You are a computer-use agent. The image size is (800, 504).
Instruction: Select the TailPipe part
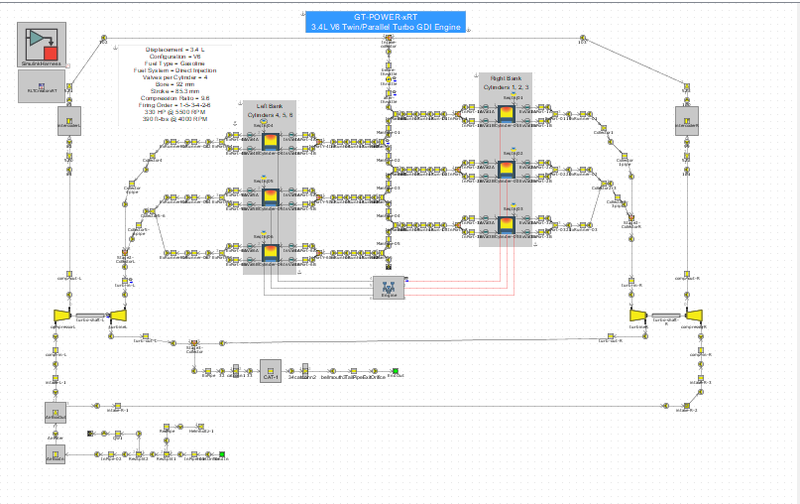tap(353, 371)
